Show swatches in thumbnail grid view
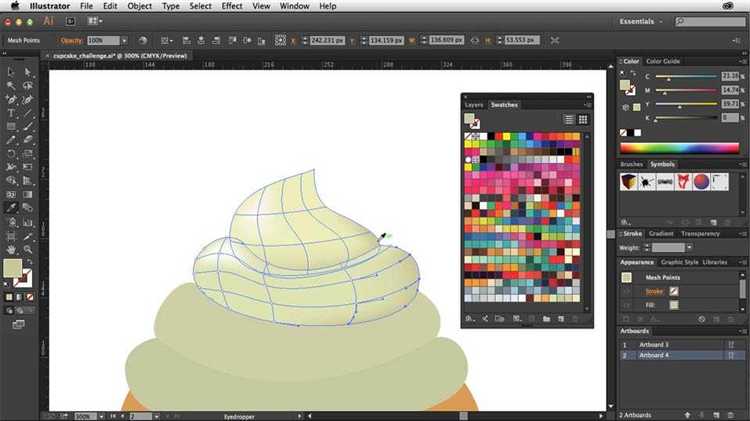 tap(583, 120)
